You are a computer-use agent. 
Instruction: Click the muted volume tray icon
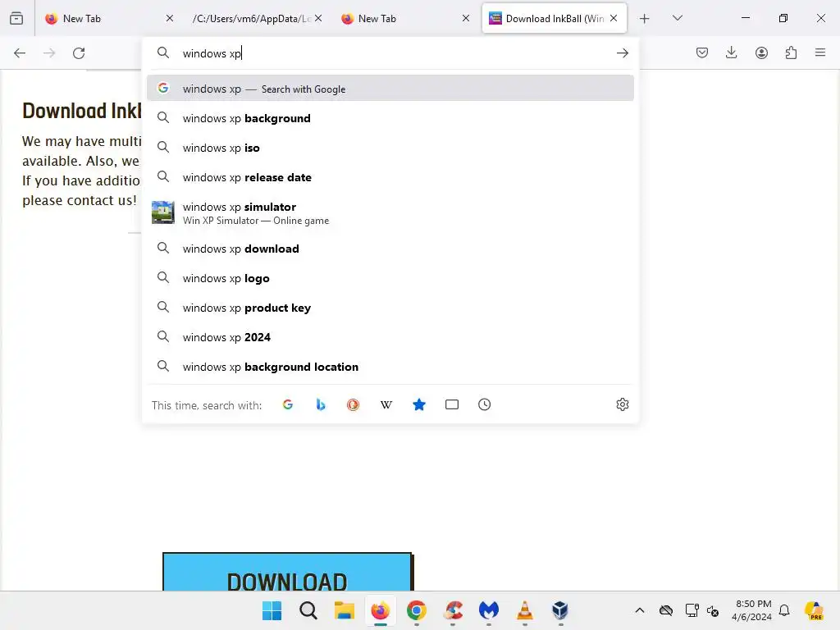(713, 610)
